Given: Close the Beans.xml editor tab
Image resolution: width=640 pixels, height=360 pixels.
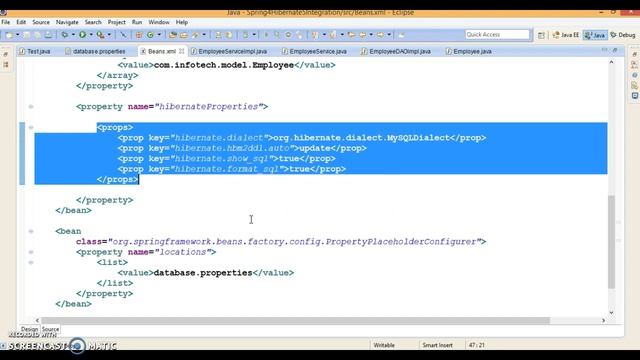Looking at the screenshot, I should (182, 51).
